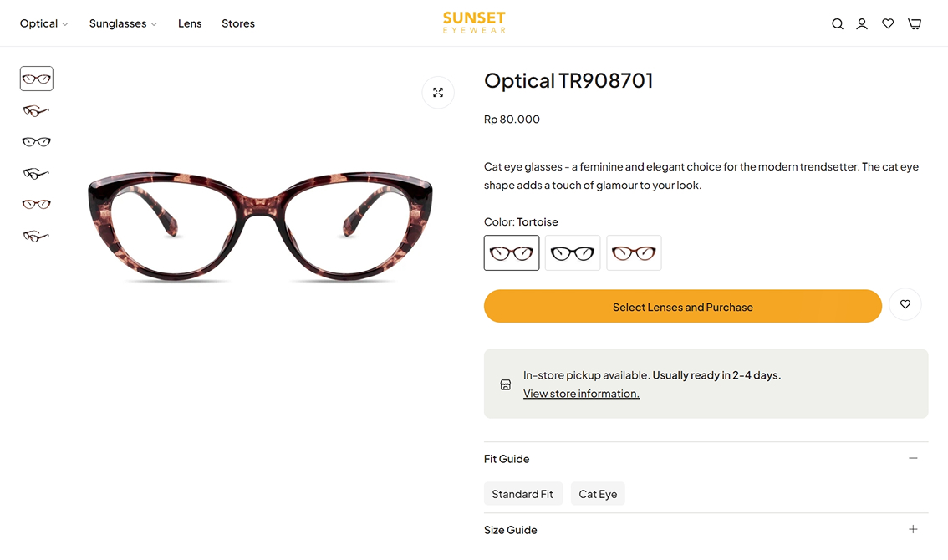Open the Stores menu item
This screenshot has width=948, height=560.
[238, 24]
